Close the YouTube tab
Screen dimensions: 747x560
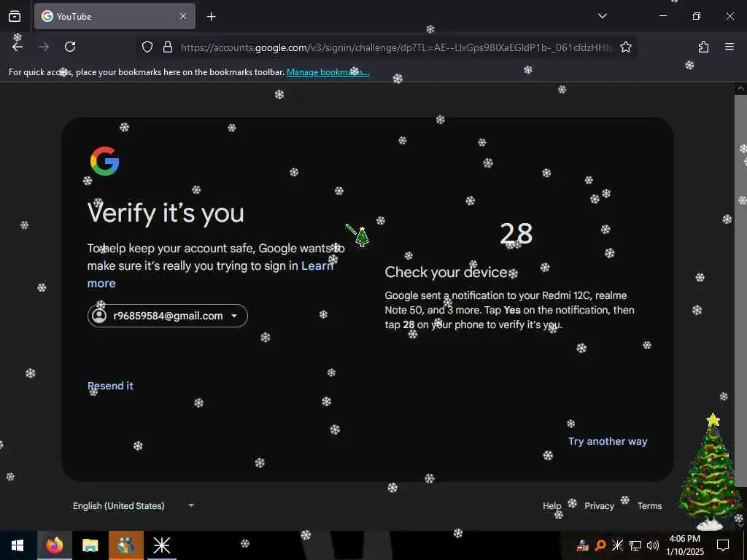coord(183,16)
